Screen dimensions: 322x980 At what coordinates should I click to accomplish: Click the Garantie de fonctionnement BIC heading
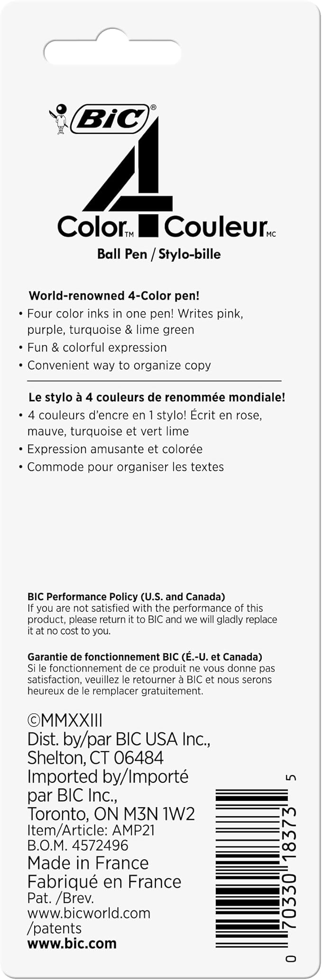point(145,657)
